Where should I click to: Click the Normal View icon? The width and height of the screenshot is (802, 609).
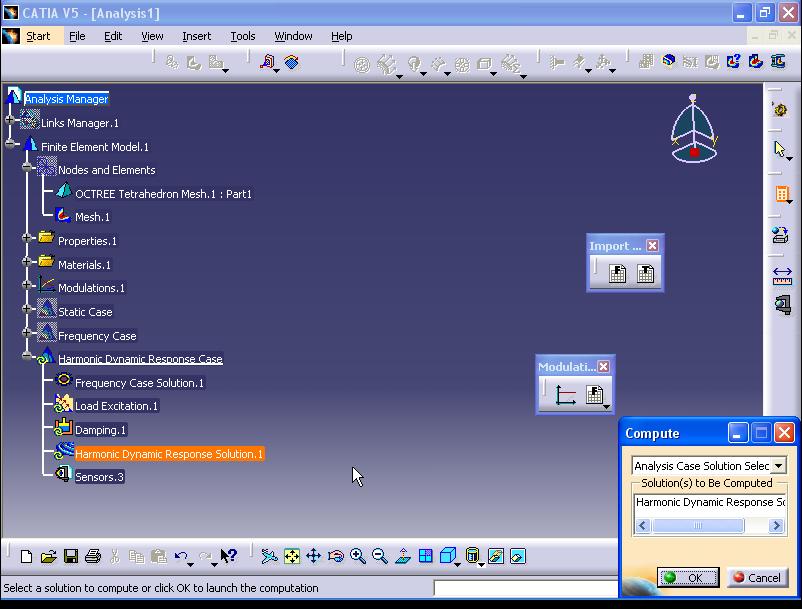tap(403, 556)
